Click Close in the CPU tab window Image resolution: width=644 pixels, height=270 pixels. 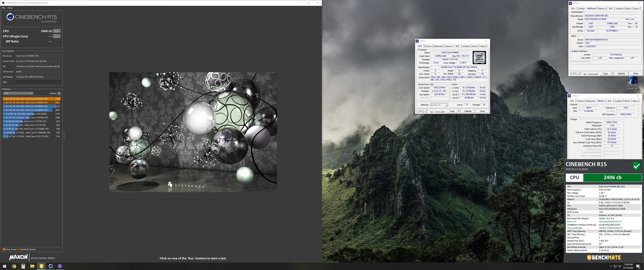(x=482, y=111)
